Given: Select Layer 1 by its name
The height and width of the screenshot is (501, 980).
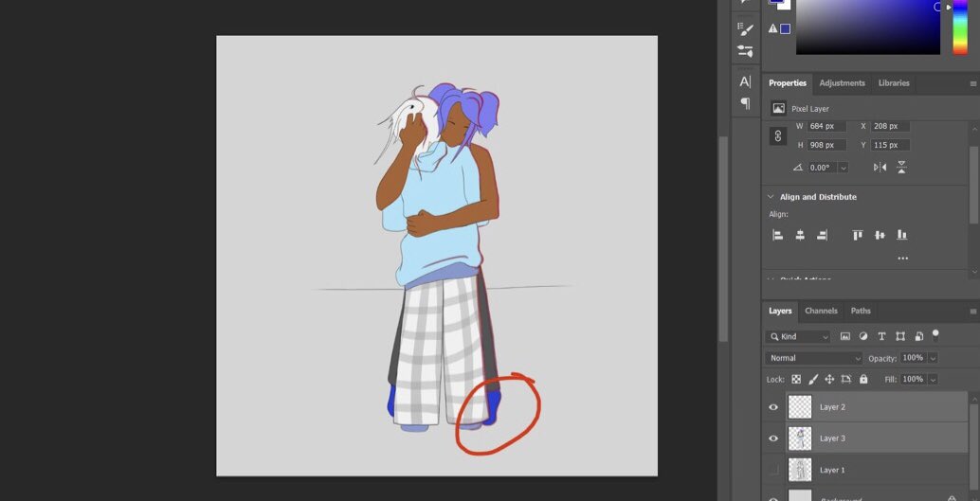Looking at the screenshot, I should pyautogui.click(x=832, y=470).
